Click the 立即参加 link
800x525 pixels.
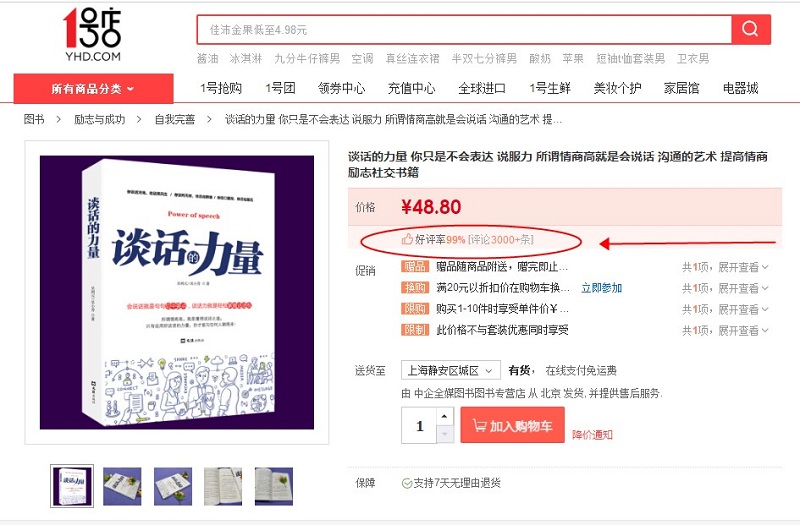coord(602,288)
